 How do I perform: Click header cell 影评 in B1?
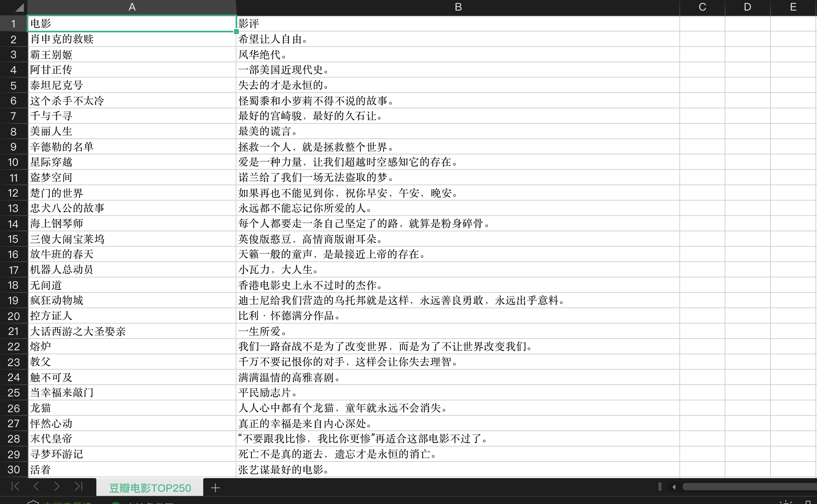[458, 23]
